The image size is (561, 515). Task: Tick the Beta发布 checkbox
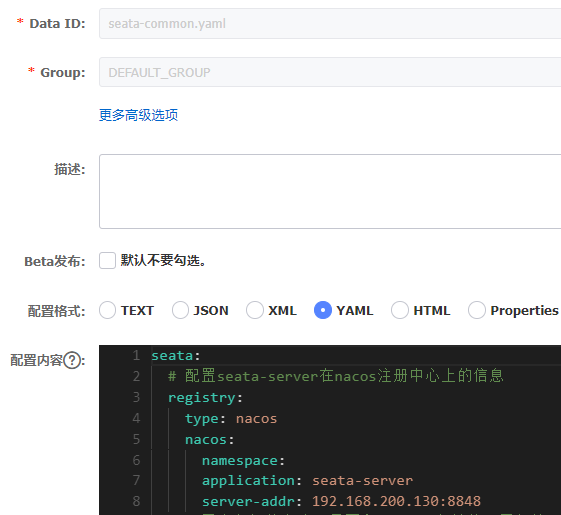107,261
